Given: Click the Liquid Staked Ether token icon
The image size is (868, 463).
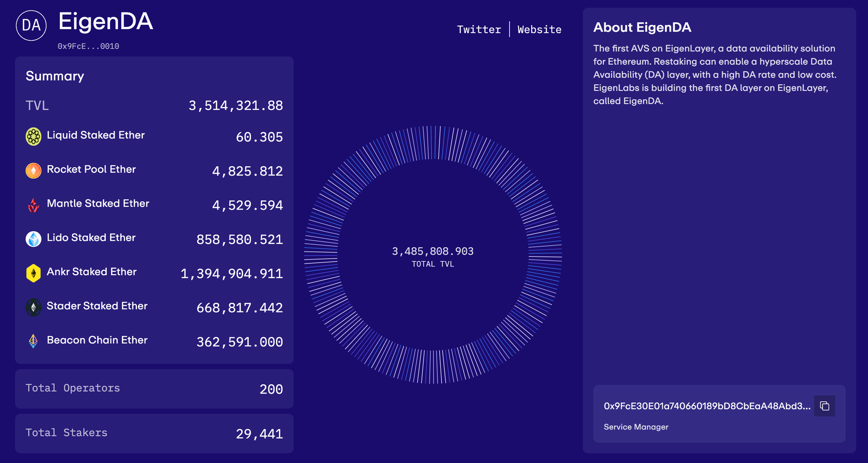Looking at the screenshot, I should pos(33,137).
